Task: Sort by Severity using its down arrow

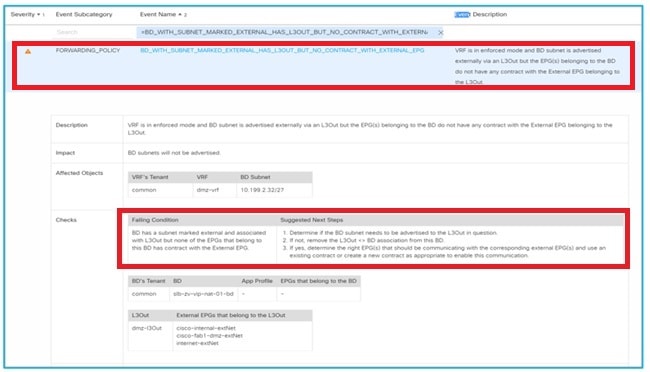Action: click(39, 15)
